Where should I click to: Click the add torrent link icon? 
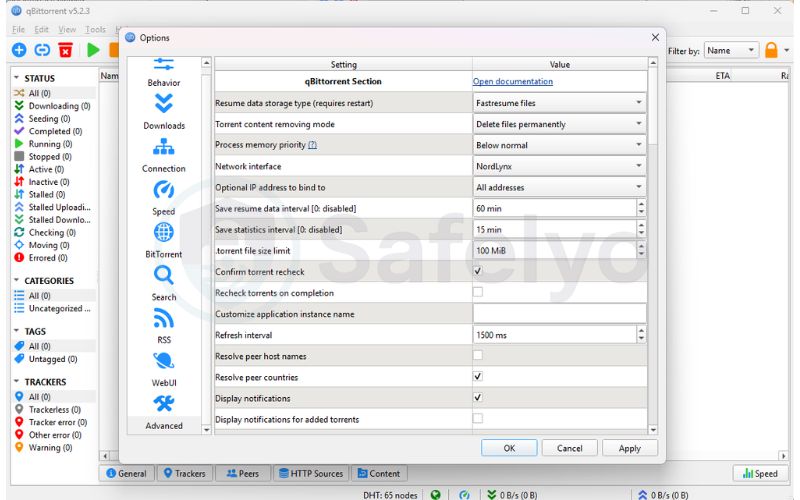pyautogui.click(x=42, y=50)
